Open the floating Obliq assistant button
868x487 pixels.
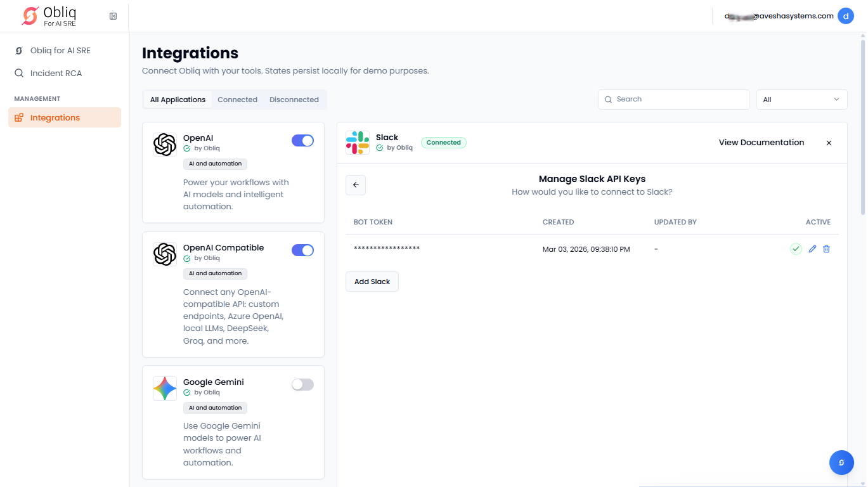click(841, 462)
